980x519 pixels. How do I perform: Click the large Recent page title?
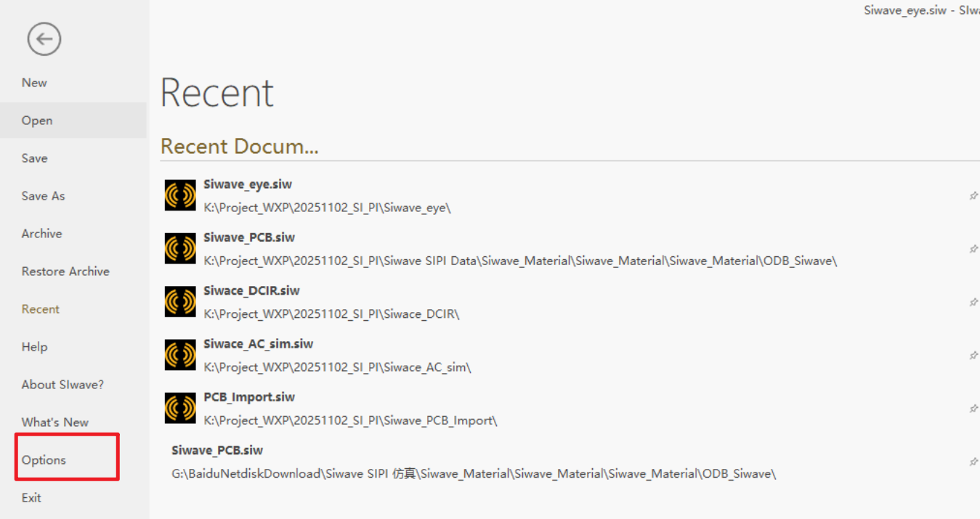coord(216,92)
